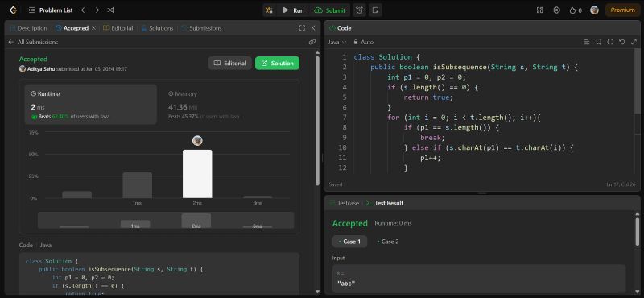The height and width of the screenshot is (298, 644).
Task: Copy the submission link icon
Action: click(x=312, y=42)
